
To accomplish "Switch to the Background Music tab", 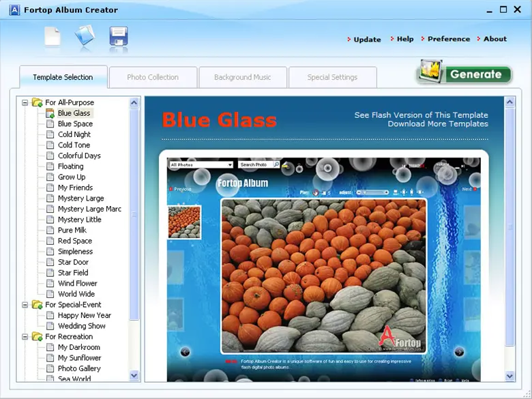I will click(243, 77).
